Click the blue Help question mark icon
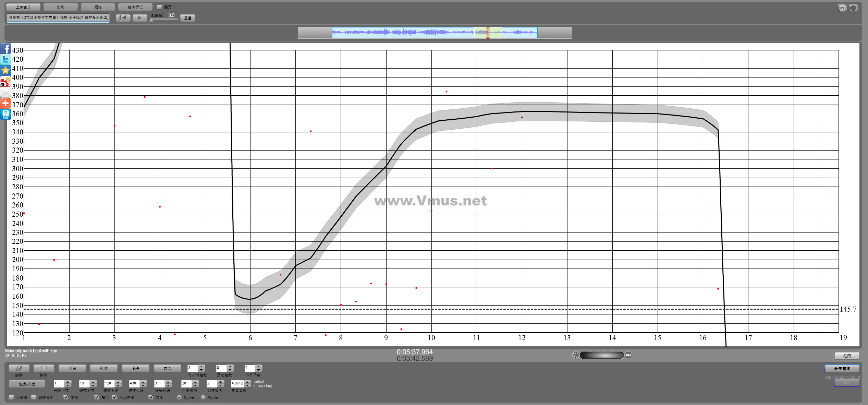 coord(6,114)
